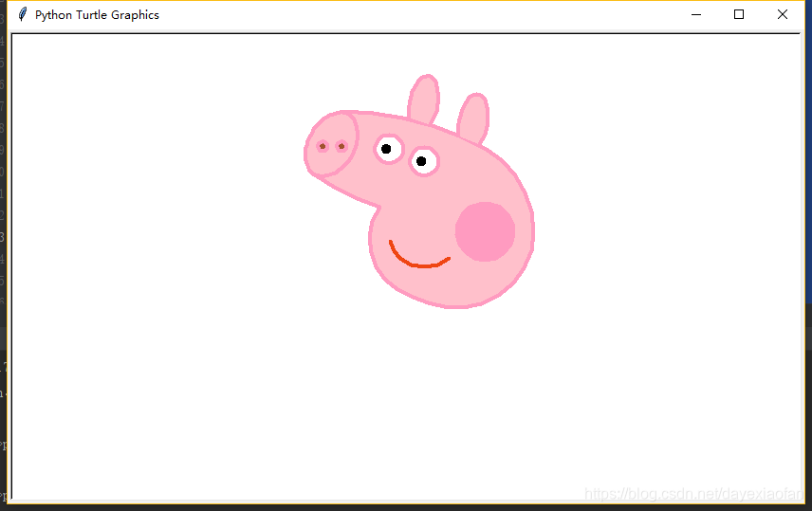Close the Python Turtle Graphics window
The width and height of the screenshot is (812, 511).
pos(783,15)
